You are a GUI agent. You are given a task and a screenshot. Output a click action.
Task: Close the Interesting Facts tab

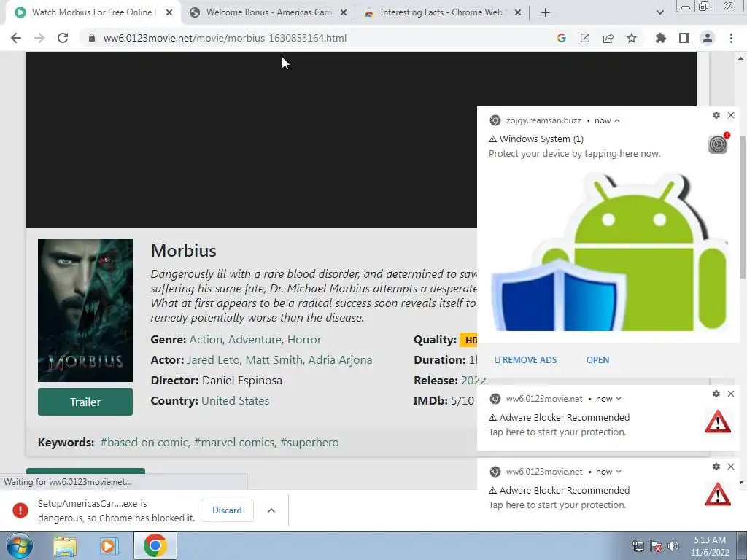point(519,12)
